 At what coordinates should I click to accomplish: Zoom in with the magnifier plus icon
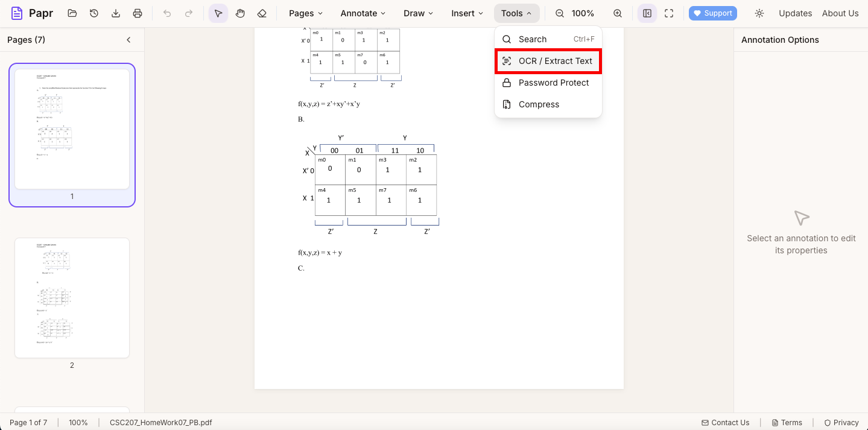[617, 13]
